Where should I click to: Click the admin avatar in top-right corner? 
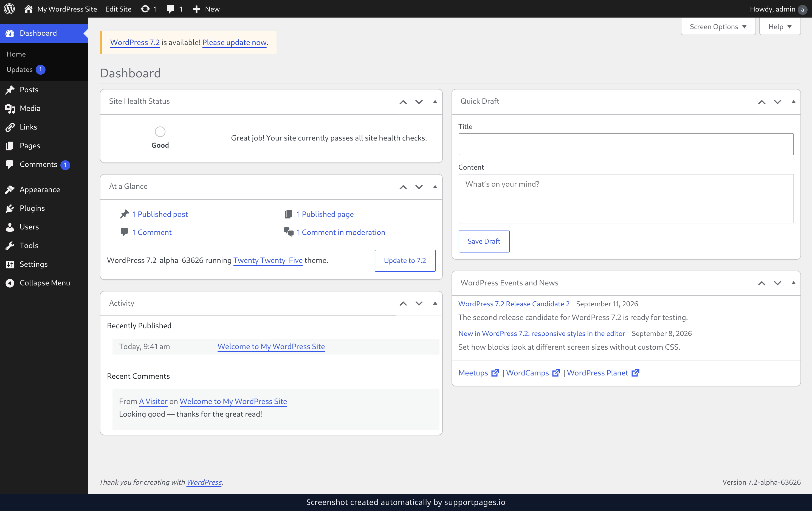(x=803, y=9)
